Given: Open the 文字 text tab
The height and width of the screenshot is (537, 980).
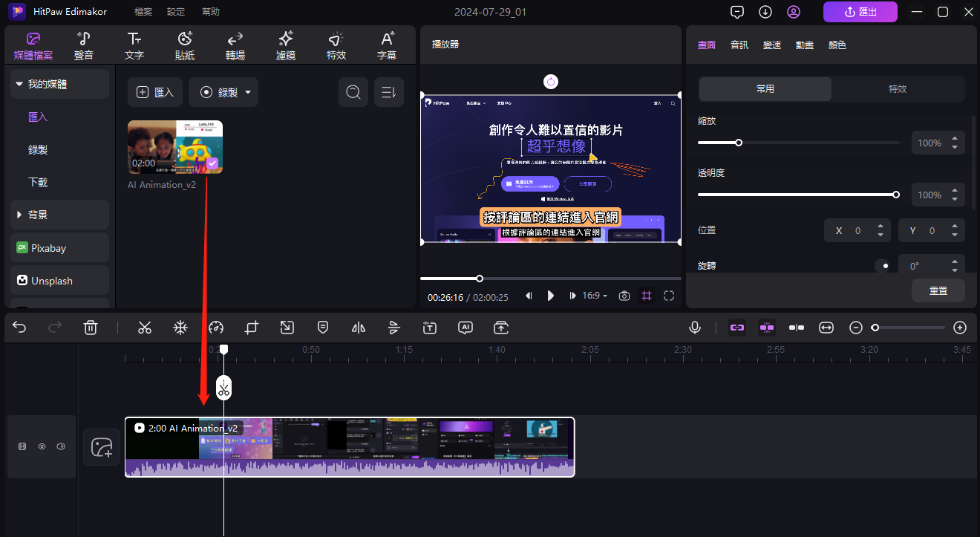Looking at the screenshot, I should click(x=134, y=46).
